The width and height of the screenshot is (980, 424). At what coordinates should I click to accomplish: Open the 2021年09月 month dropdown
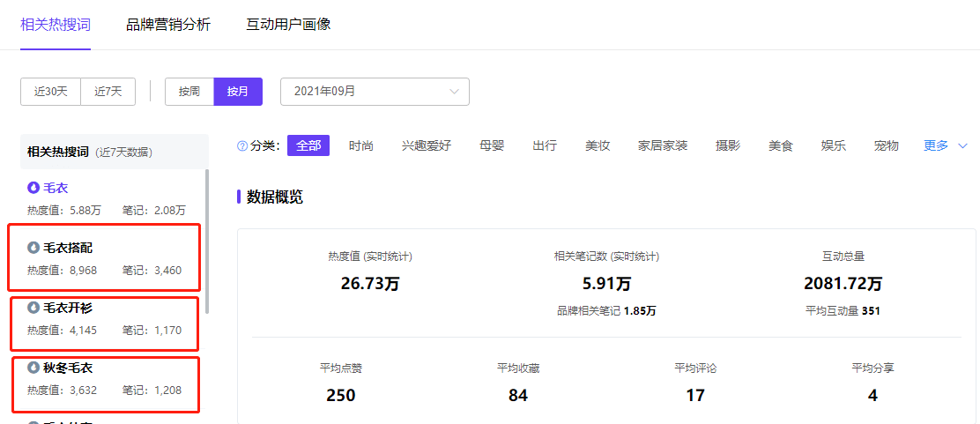(x=375, y=92)
